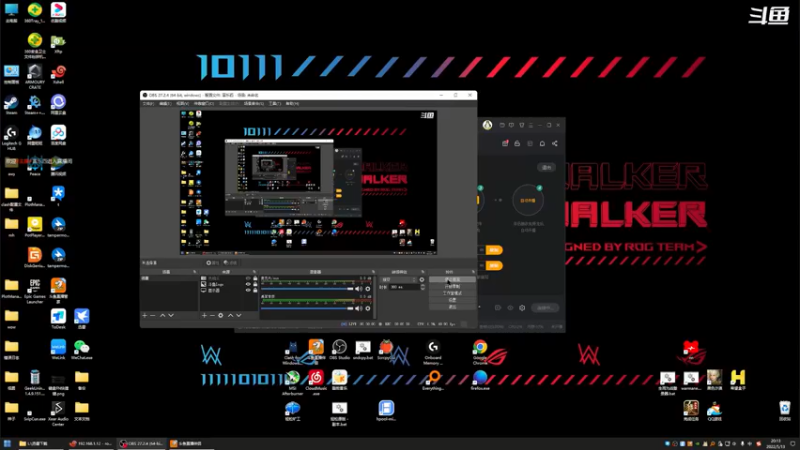Remove the selected source with the minus icon
The height and width of the screenshot is (450, 800).
pyautogui.click(x=212, y=316)
